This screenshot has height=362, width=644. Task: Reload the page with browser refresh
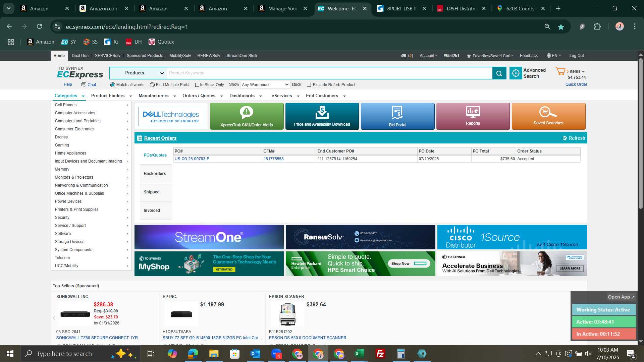[x=40, y=26]
